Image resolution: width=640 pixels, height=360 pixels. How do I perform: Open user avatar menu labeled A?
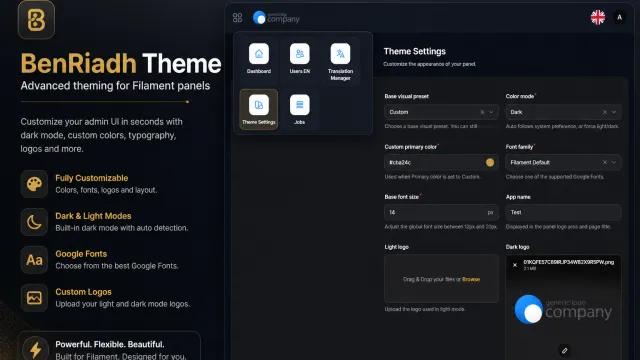coord(619,17)
